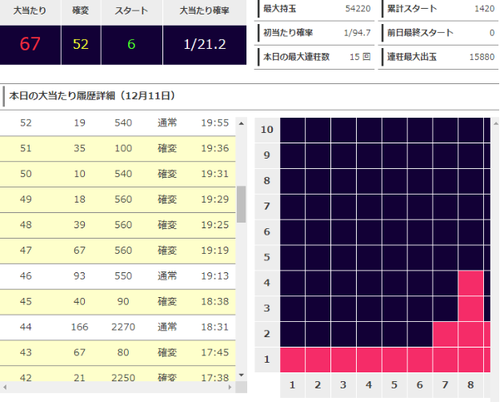Click the chart x-axis label 4

point(369,385)
